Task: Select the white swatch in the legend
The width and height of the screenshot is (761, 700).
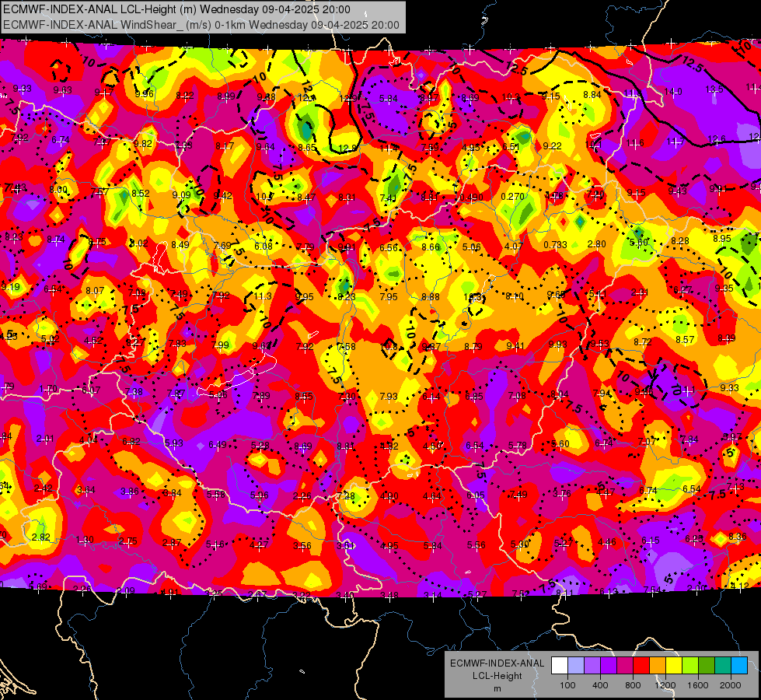Action: click(x=560, y=666)
